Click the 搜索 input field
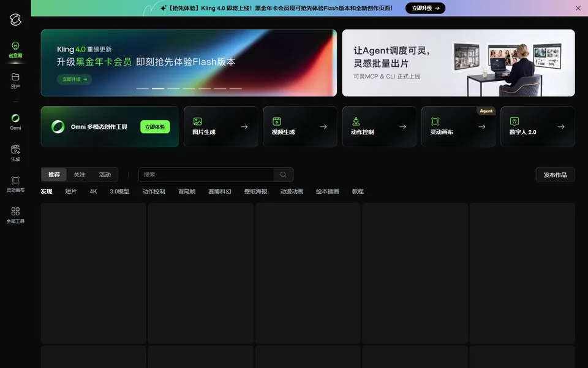588x368 pixels. pyautogui.click(x=206, y=175)
